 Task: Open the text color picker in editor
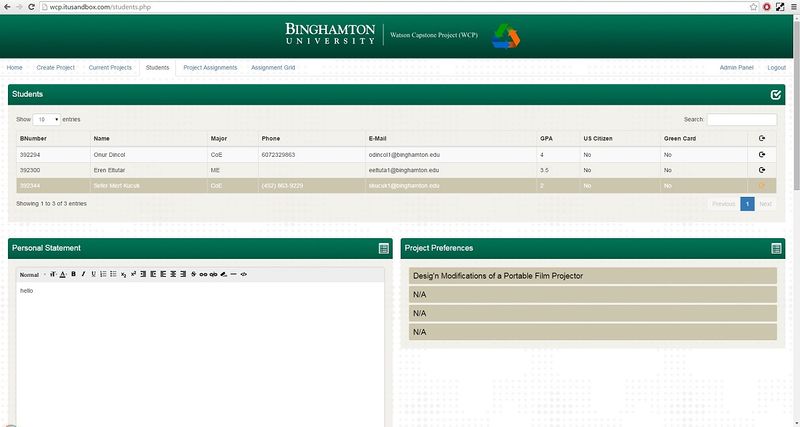[x=63, y=274]
